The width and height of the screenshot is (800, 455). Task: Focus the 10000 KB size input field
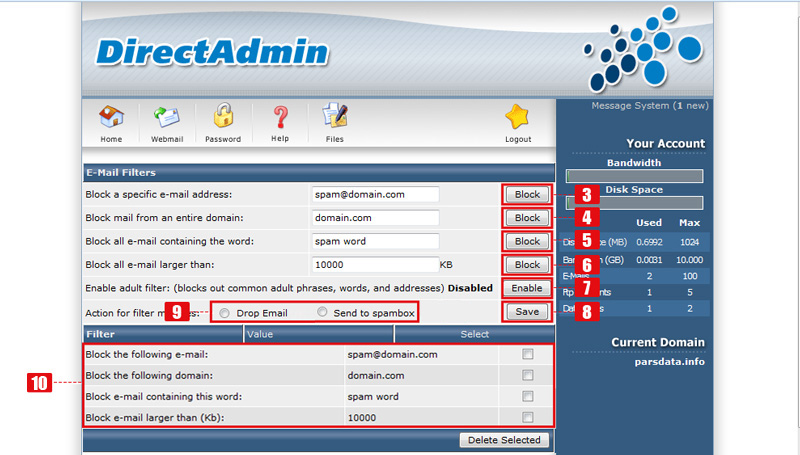(376, 265)
